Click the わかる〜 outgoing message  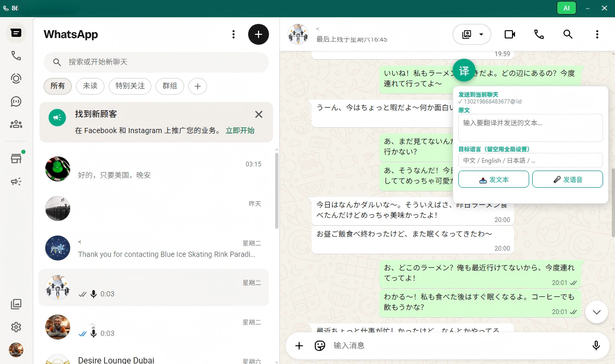point(480,303)
